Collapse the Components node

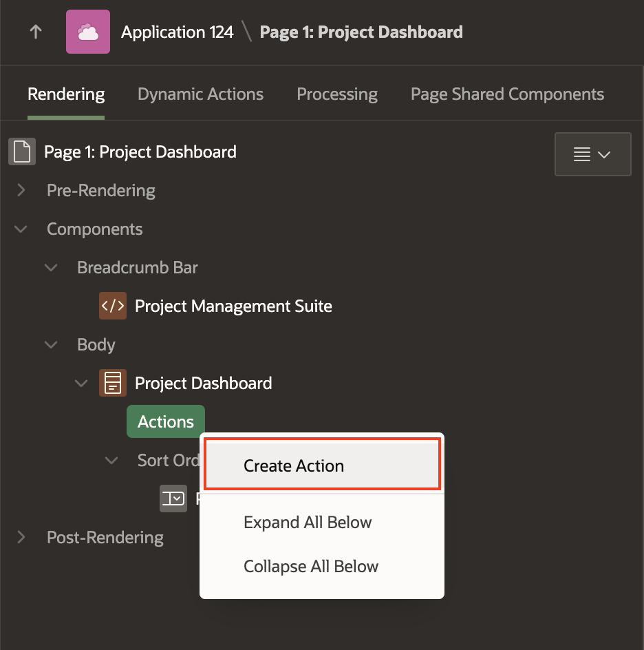21,229
